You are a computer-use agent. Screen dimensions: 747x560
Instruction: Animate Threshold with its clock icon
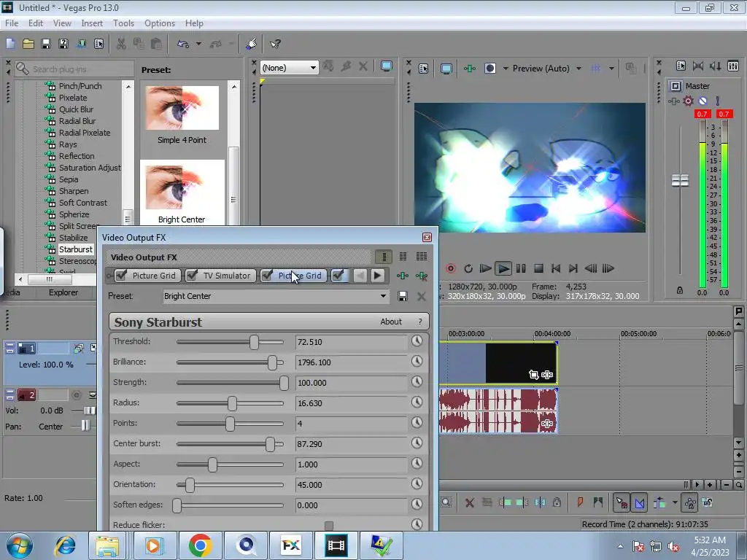click(x=417, y=341)
